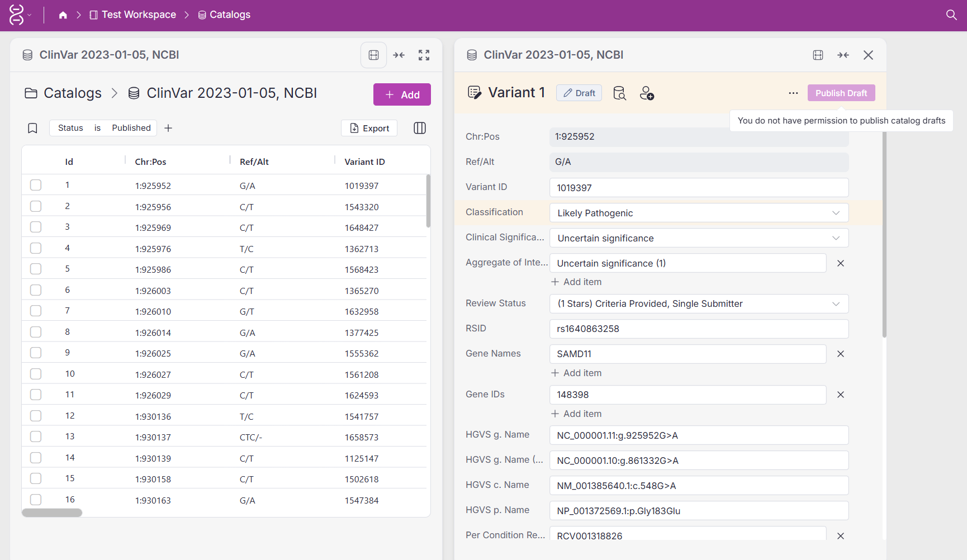Image resolution: width=967 pixels, height=560 pixels.
Task: Remove SAMD11 gene name item
Action: [x=840, y=354]
